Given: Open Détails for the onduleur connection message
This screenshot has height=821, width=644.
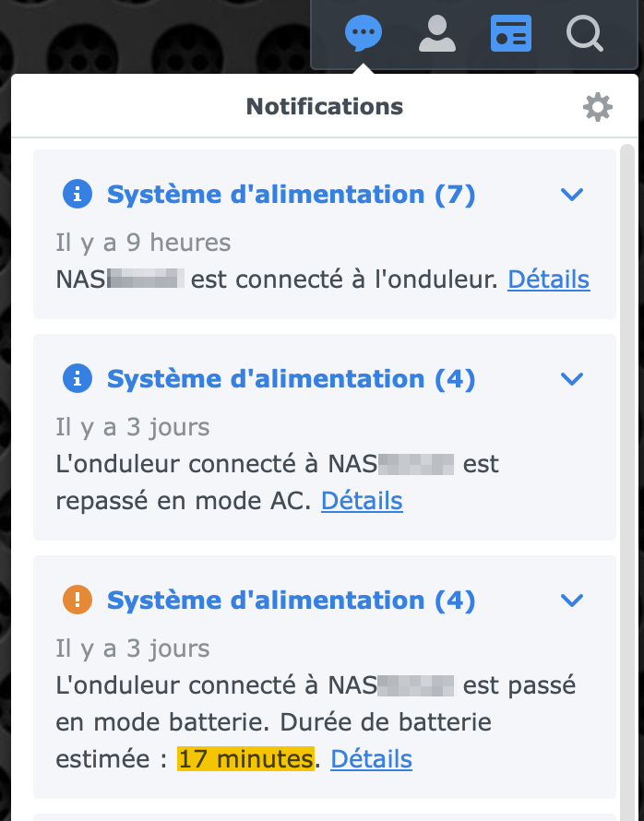Looking at the screenshot, I should 548,280.
